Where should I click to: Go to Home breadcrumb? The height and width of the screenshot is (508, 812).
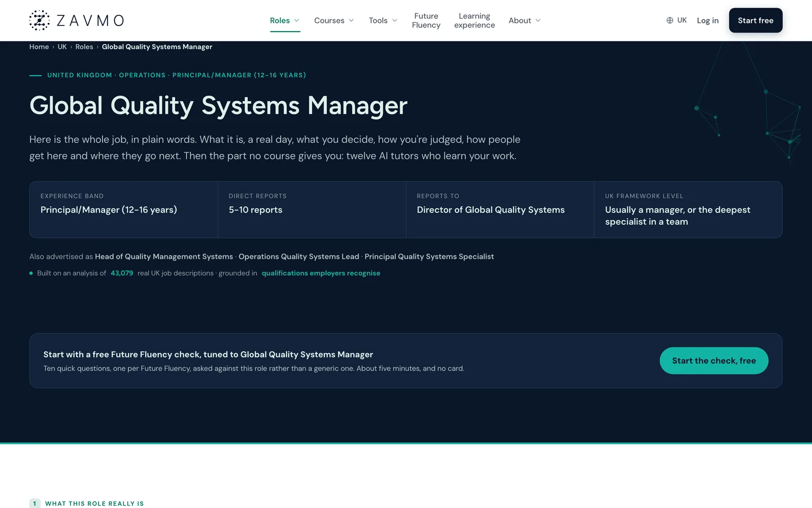click(39, 47)
